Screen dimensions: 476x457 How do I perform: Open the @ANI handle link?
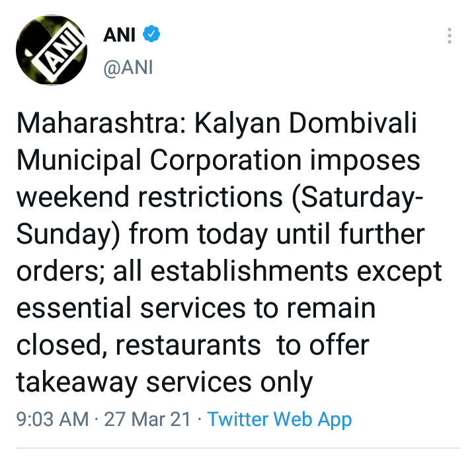click(128, 67)
